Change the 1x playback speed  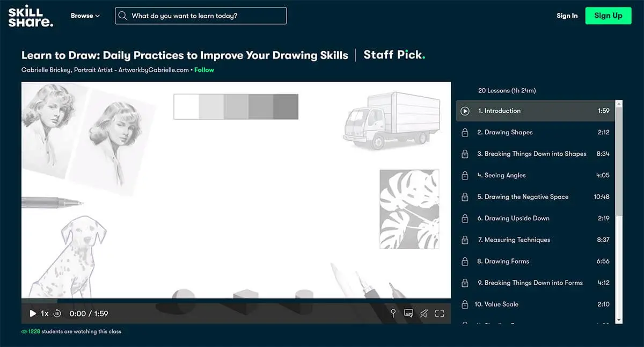click(45, 313)
